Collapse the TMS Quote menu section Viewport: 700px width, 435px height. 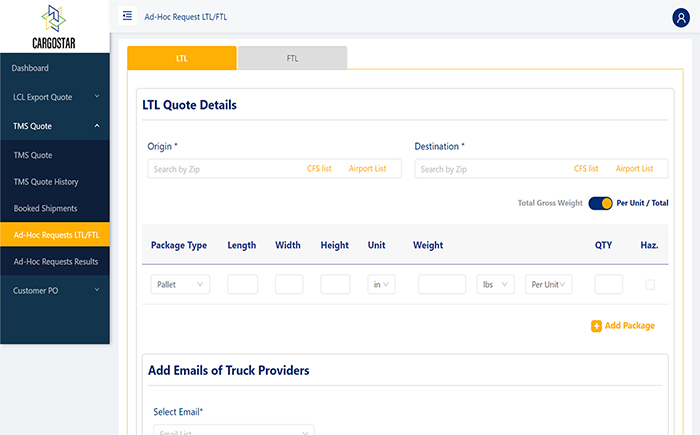pos(55,126)
